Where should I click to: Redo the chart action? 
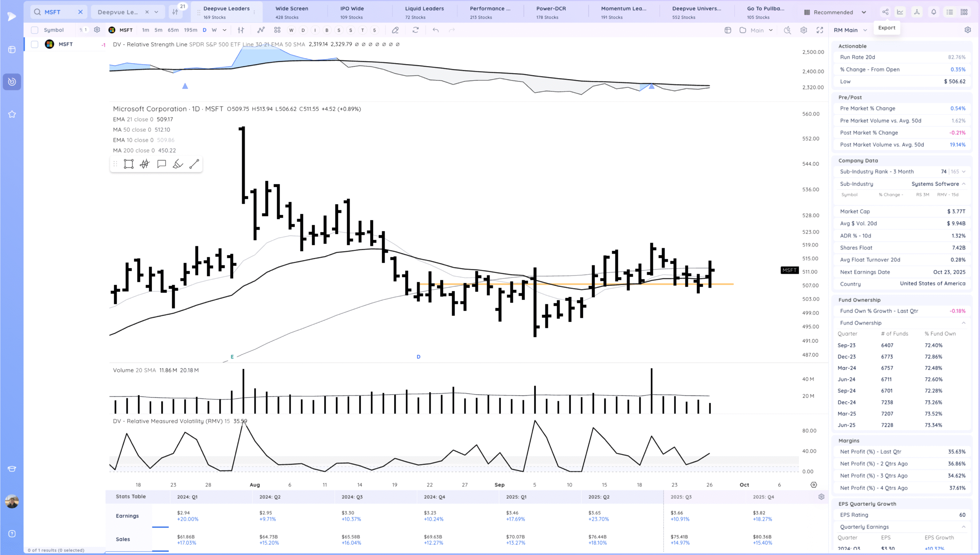(x=452, y=30)
